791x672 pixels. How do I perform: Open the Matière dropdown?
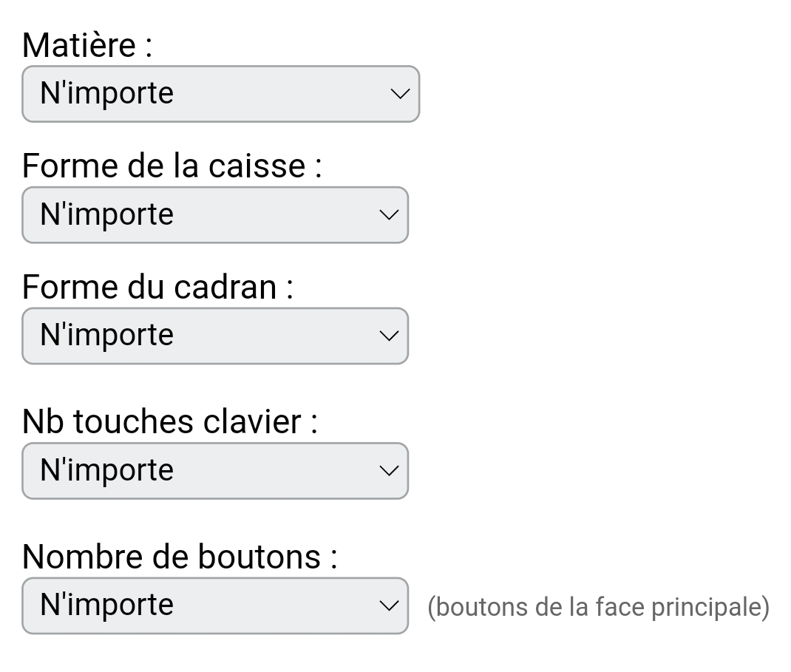pos(220,94)
